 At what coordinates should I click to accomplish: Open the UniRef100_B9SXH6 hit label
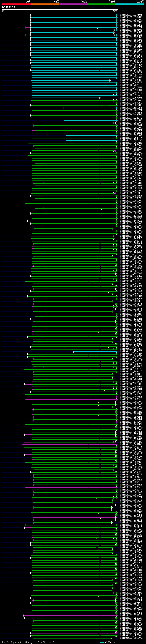[131, 17]
